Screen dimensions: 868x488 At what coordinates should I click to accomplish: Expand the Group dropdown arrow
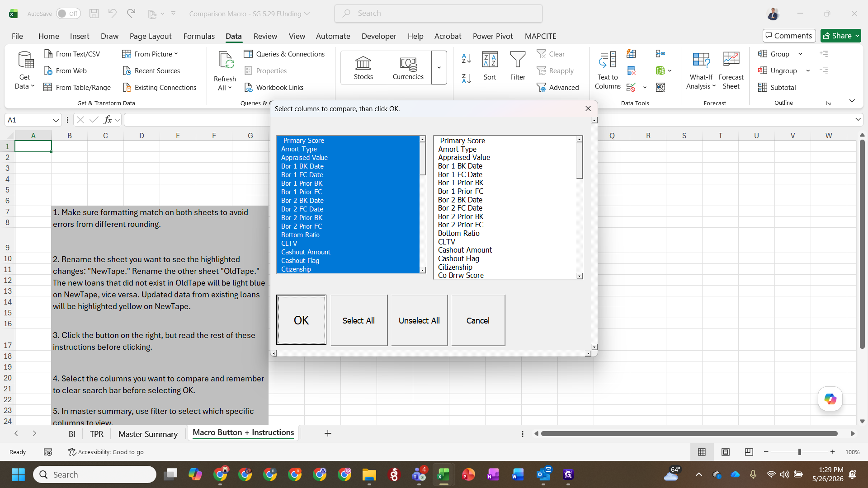[x=800, y=54]
